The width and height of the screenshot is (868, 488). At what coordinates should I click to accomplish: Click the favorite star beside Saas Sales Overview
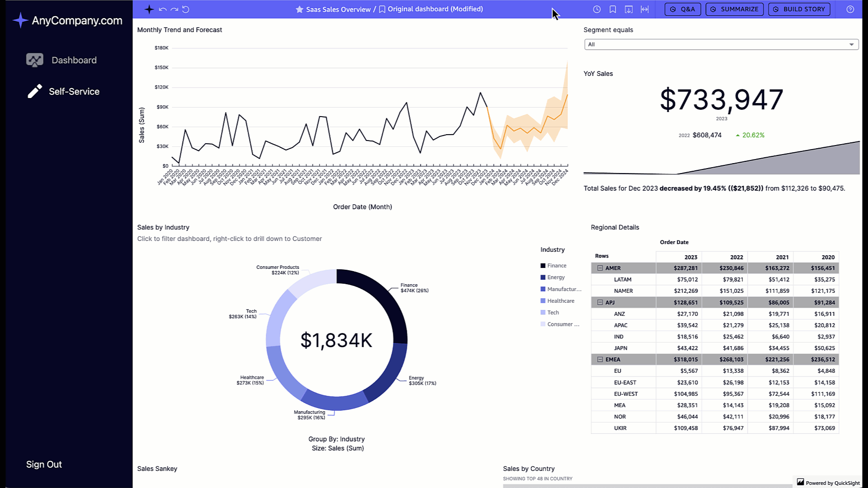(299, 9)
